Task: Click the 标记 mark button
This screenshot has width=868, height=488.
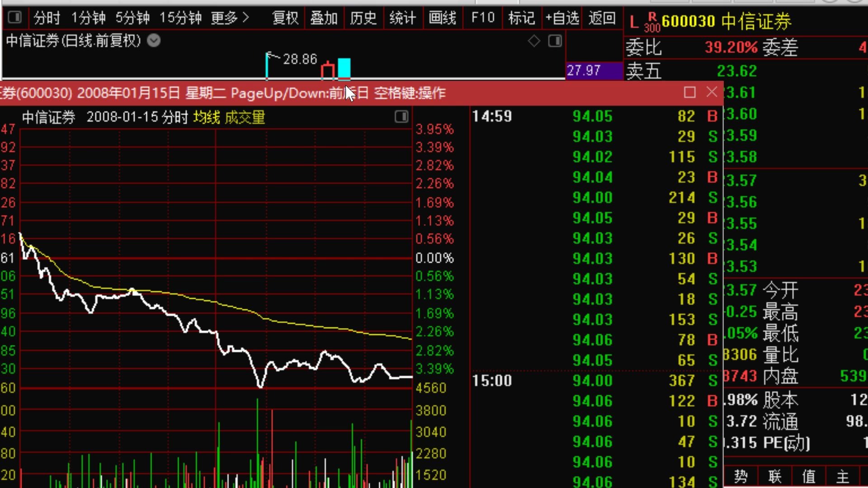Action: [x=522, y=18]
